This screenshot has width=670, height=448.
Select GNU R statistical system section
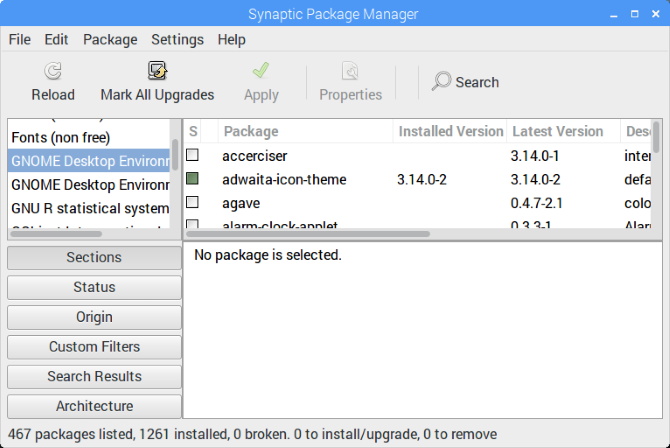click(x=89, y=208)
